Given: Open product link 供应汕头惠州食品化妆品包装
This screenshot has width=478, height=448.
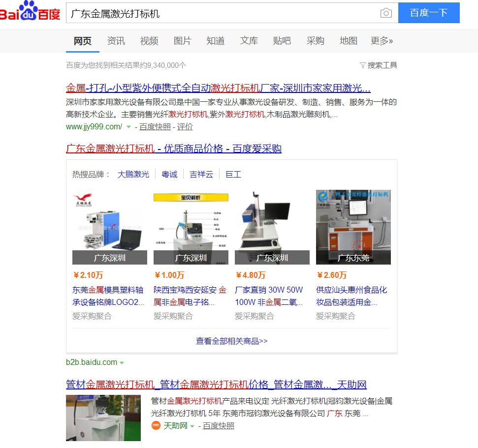Looking at the screenshot, I should pos(351,296).
